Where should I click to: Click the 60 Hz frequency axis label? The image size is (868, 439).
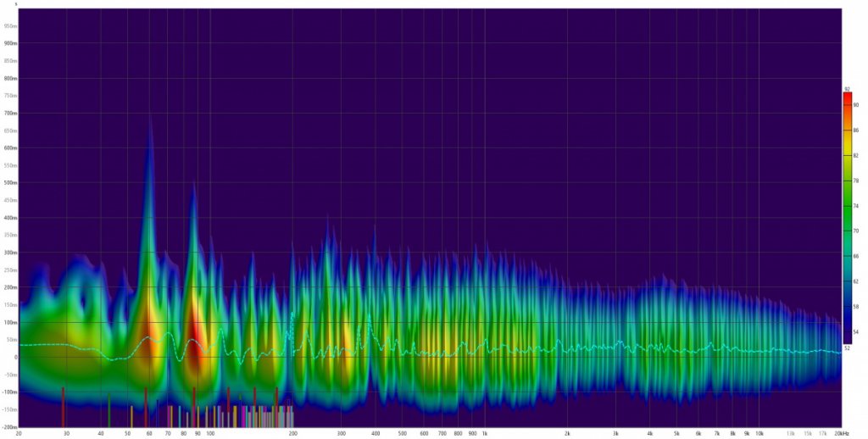(149, 433)
